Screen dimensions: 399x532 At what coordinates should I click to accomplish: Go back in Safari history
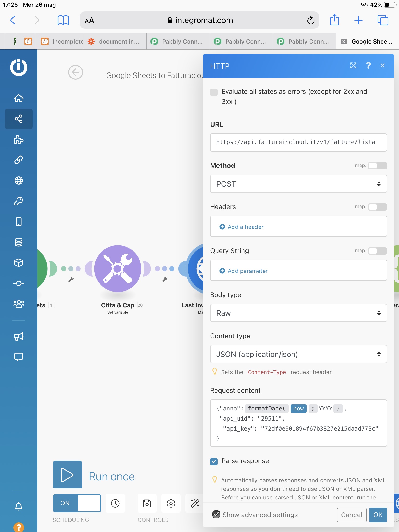[x=13, y=20]
